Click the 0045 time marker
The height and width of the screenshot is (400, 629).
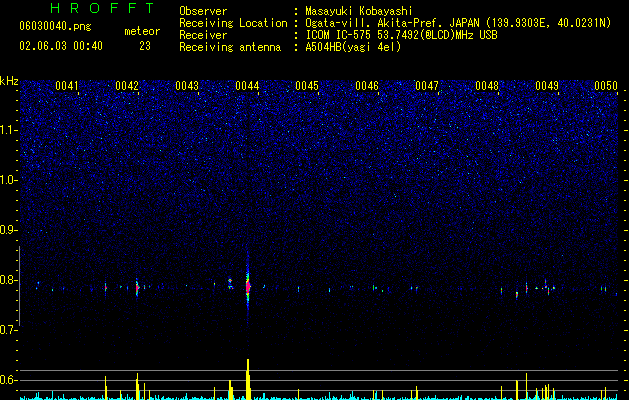pyautogui.click(x=307, y=86)
